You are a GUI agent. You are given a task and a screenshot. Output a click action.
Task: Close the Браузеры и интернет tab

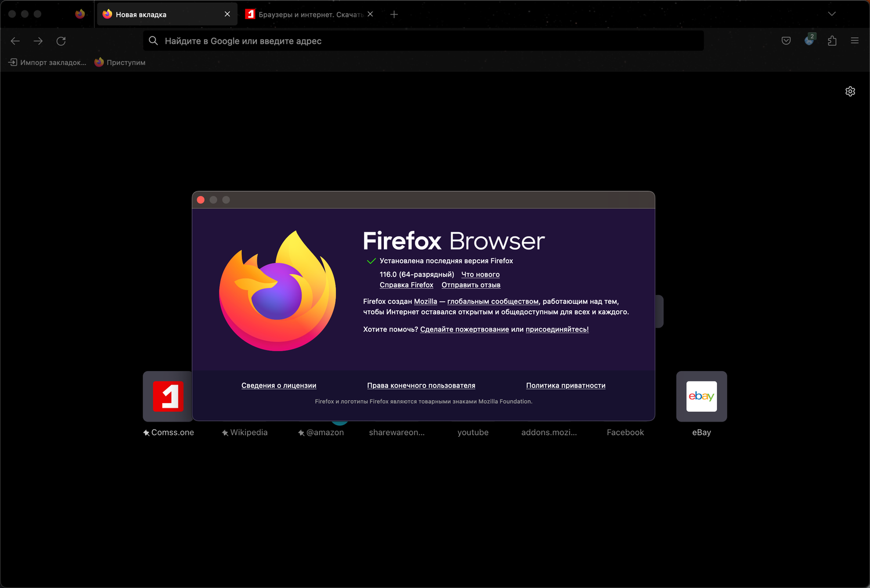pyautogui.click(x=371, y=14)
